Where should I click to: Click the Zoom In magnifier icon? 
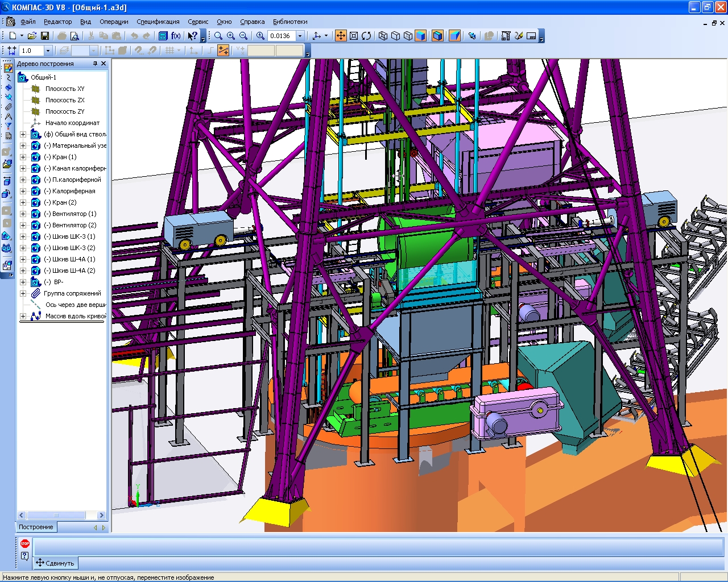coord(231,36)
